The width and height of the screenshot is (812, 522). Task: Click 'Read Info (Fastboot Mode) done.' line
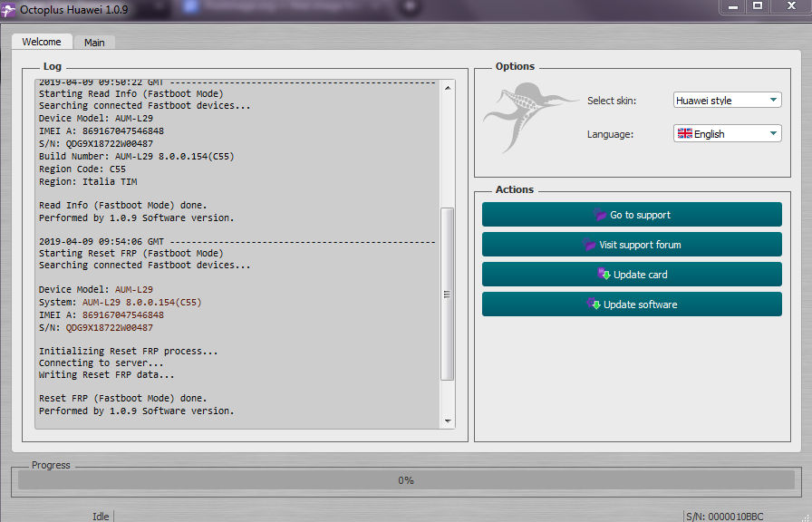(x=122, y=205)
